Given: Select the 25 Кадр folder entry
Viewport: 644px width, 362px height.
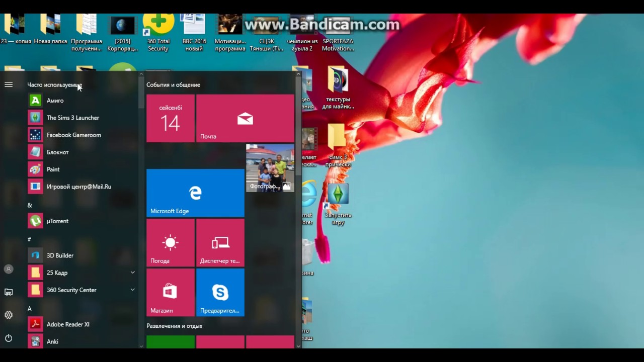Looking at the screenshot, I should click(x=82, y=273).
